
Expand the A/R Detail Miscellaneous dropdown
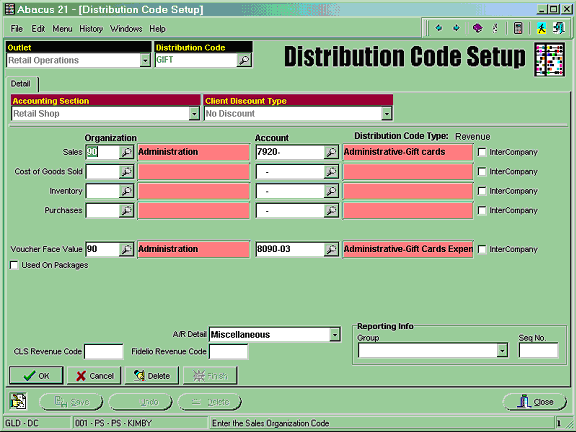(x=334, y=335)
